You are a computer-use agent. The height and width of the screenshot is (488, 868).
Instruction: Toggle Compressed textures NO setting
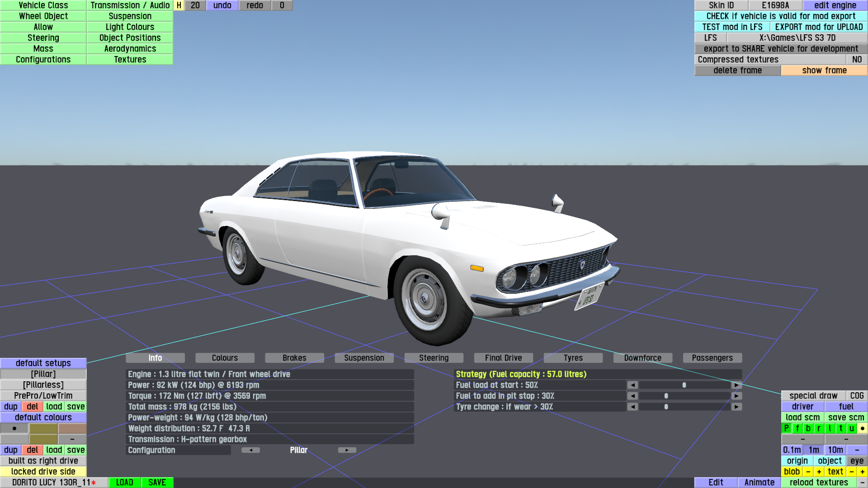pos(856,60)
